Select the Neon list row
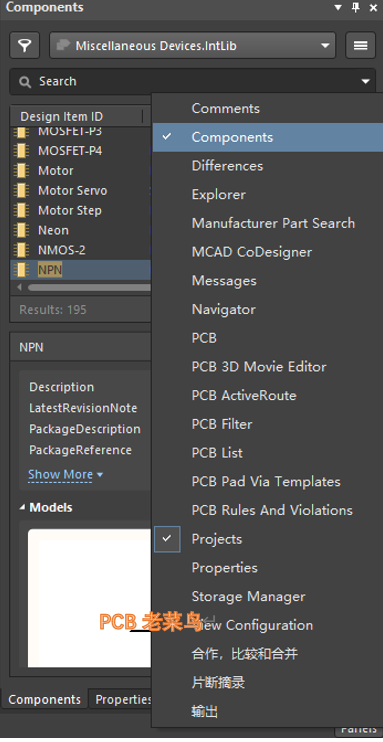Screen dimensions: 383x742 point(80,230)
